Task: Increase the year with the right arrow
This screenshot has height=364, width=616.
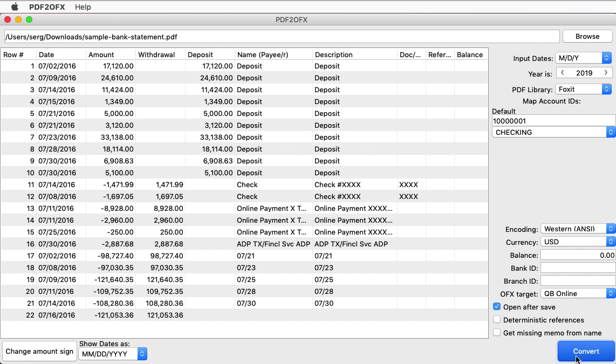Action: coord(606,73)
